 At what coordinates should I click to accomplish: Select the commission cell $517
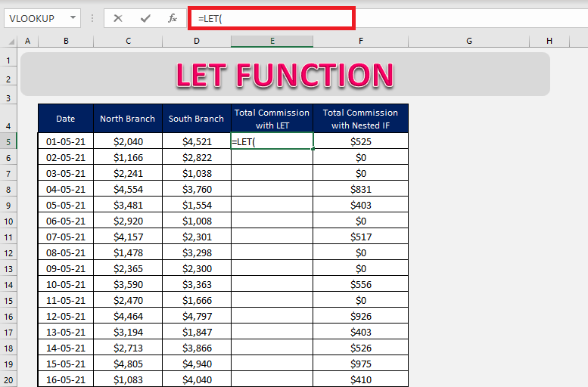pos(361,237)
